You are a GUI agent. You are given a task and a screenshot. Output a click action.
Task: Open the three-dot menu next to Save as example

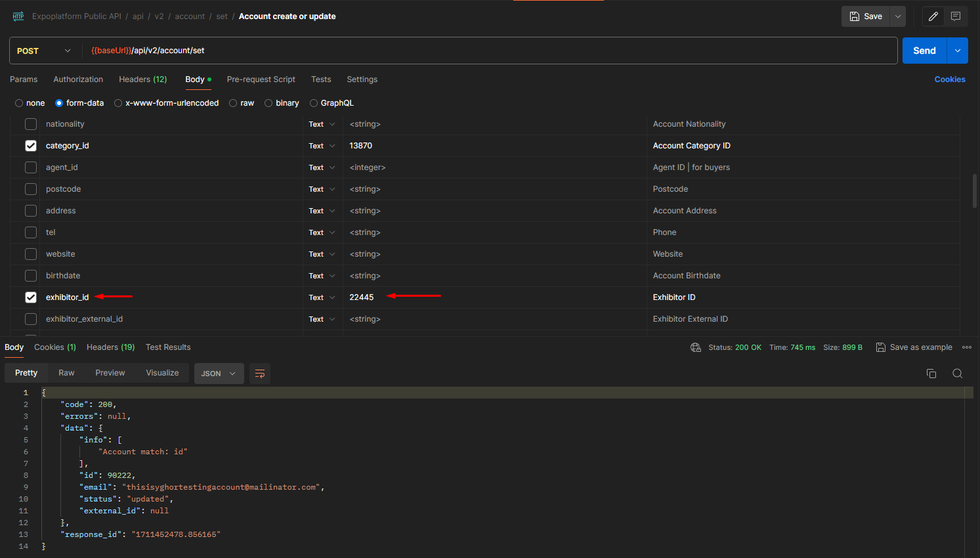[x=968, y=347]
